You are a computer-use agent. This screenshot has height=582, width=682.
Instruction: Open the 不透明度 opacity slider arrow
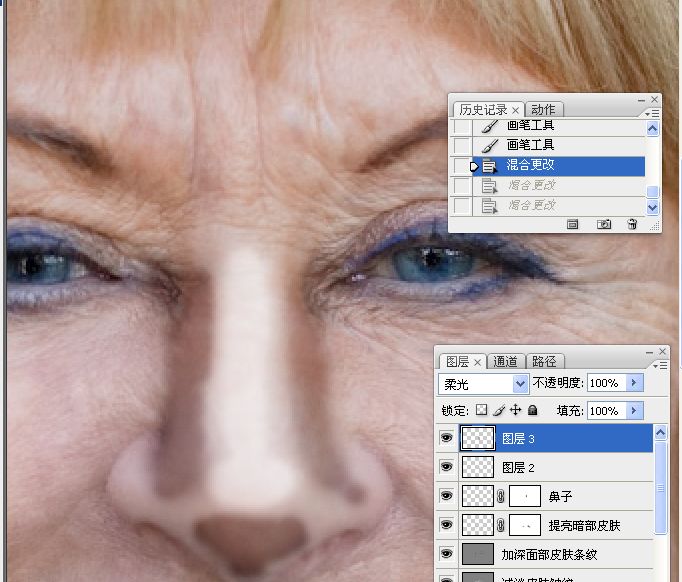(634, 383)
